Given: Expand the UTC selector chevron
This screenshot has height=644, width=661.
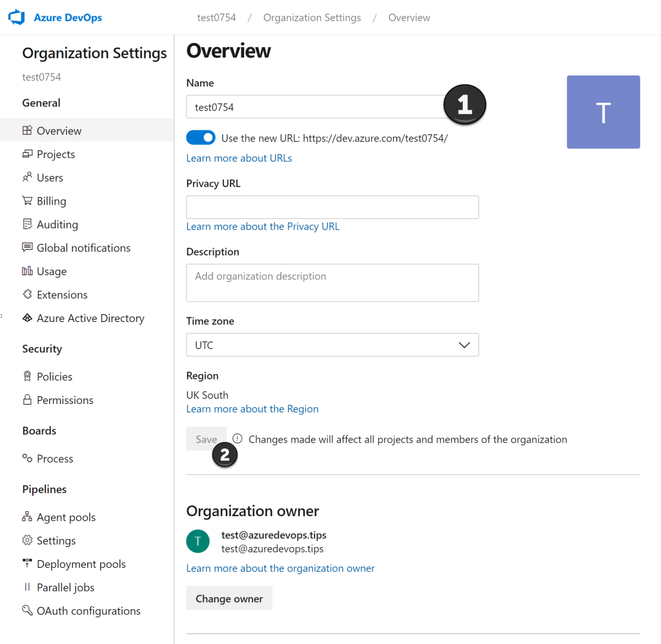Looking at the screenshot, I should point(464,345).
